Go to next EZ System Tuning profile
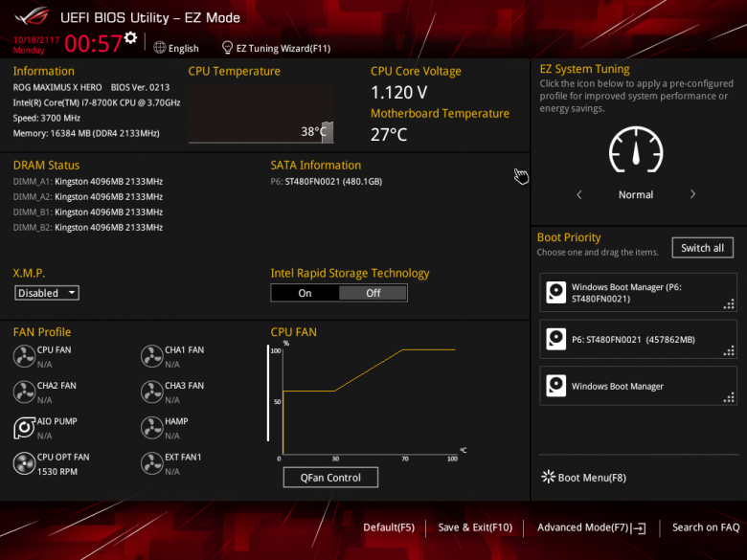This screenshot has height=560, width=747. [x=692, y=194]
